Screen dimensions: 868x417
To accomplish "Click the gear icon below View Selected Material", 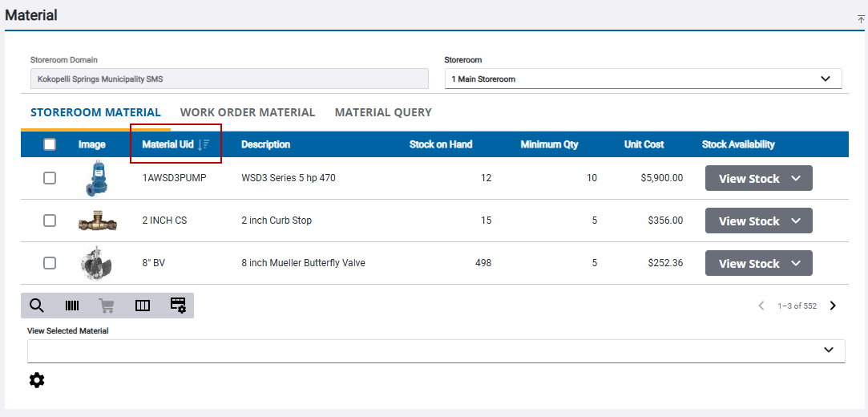I will (37, 380).
